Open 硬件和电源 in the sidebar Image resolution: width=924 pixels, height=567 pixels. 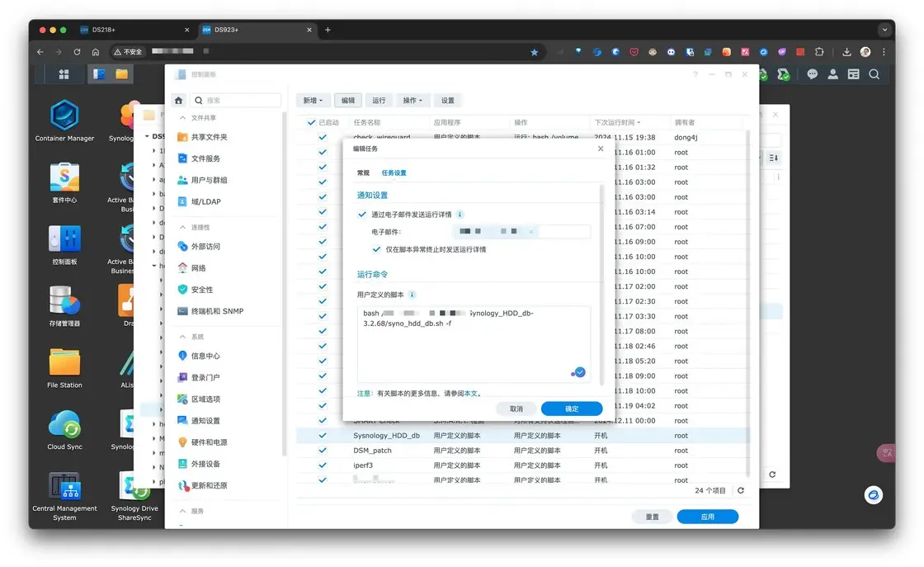click(202, 442)
